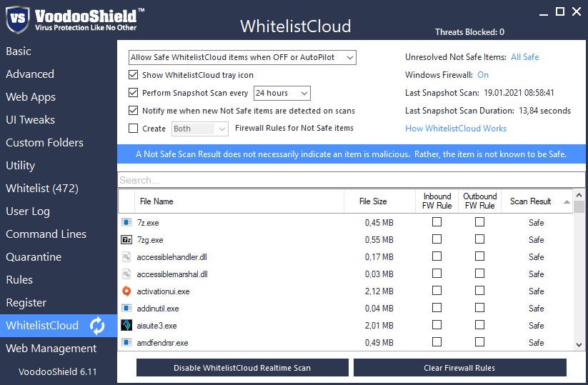Check Inbound FW Rule for amdfendrsr.exe
Image resolution: width=588 pixels, height=385 pixels.
[x=437, y=342]
